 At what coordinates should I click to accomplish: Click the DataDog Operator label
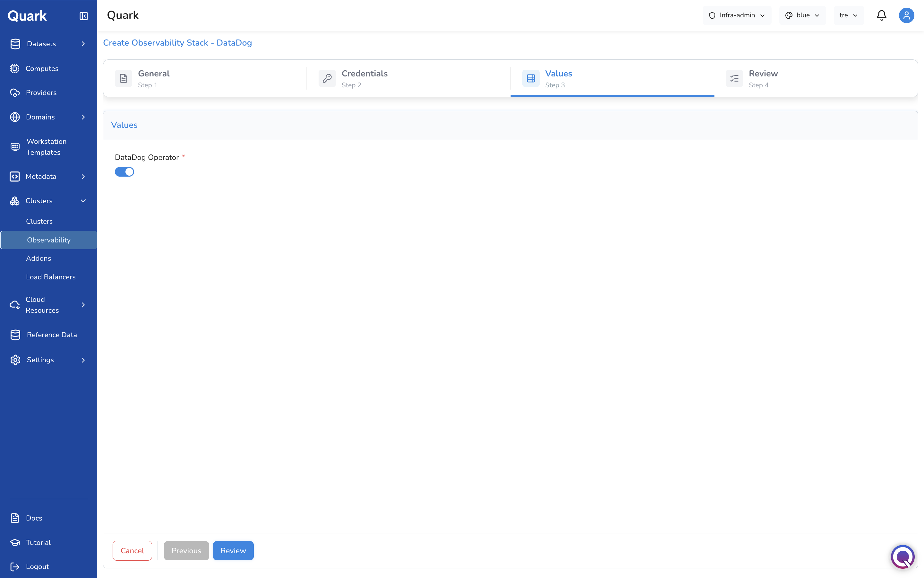coord(147,157)
